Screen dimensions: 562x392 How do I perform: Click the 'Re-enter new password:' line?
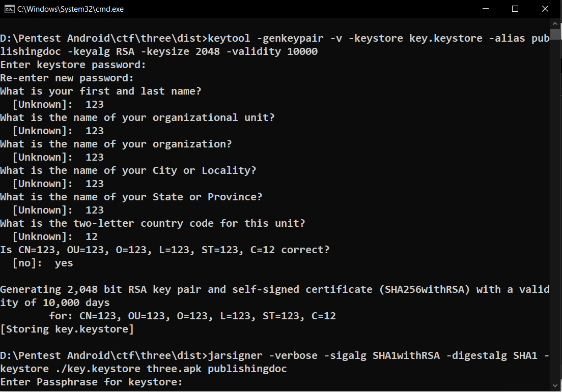coord(67,78)
